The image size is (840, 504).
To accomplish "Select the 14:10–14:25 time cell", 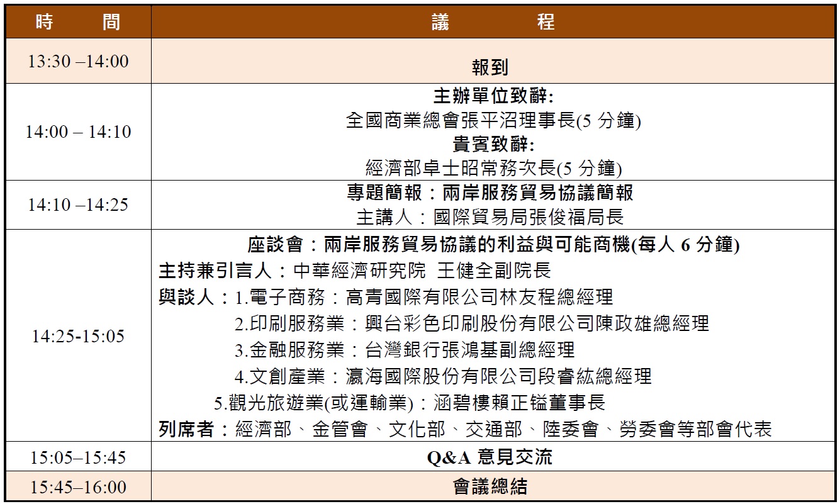I will 78,204.
